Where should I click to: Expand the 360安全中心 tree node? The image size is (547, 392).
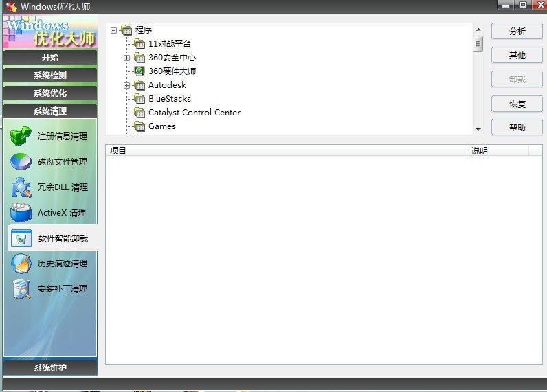[126, 58]
